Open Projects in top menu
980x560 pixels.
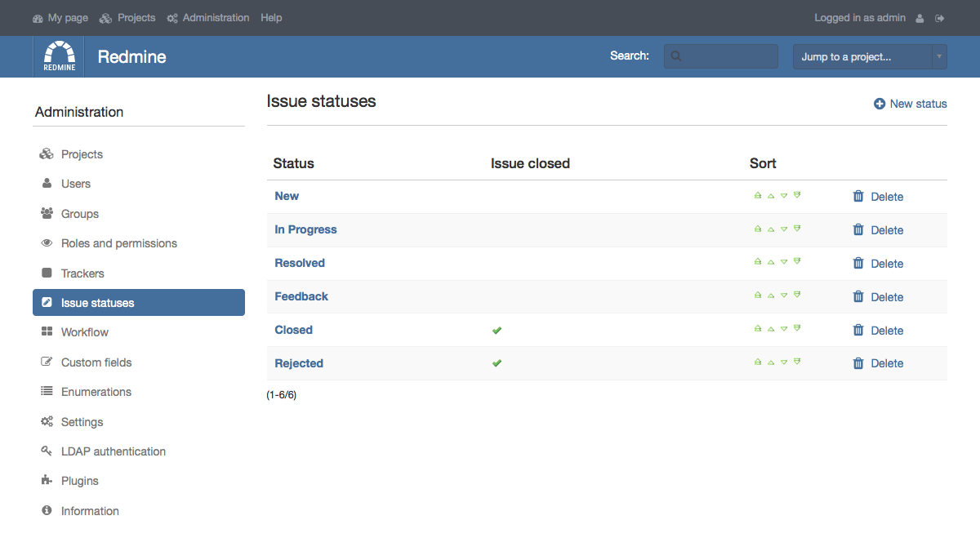click(x=127, y=18)
